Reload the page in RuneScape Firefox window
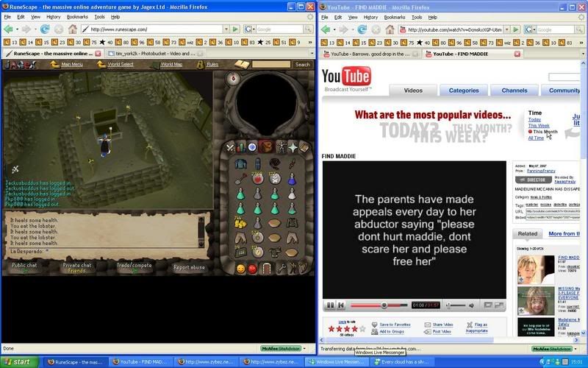588x368 pixels. (x=45, y=29)
